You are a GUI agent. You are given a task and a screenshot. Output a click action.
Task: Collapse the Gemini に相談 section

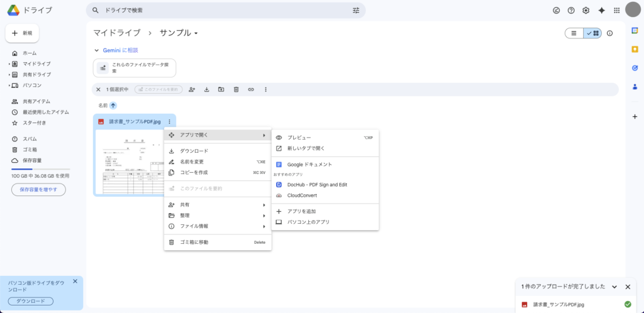click(97, 50)
